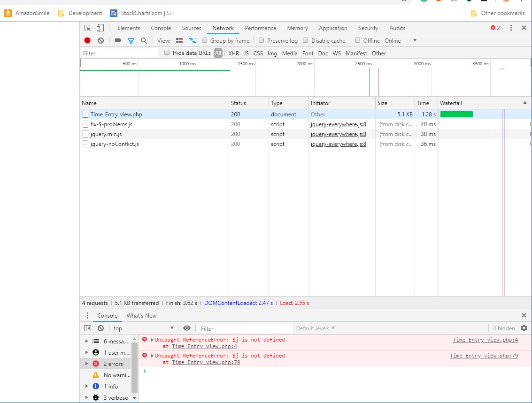Open the Development bookmarks folder

80,13
